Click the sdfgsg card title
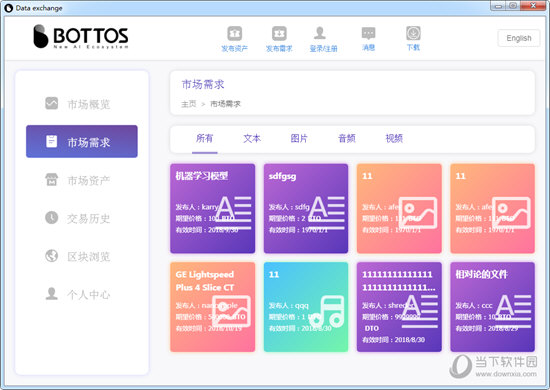 tap(282, 176)
